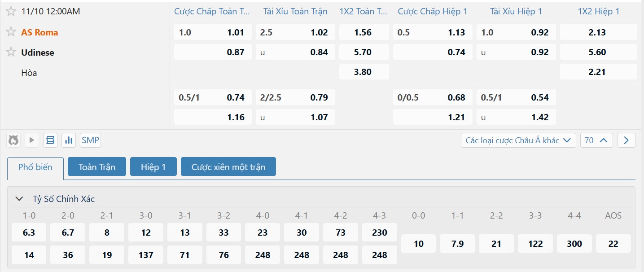This screenshot has height=272, width=644.
Task: Star the 11/10 12:00AM match
Action: click(x=11, y=11)
